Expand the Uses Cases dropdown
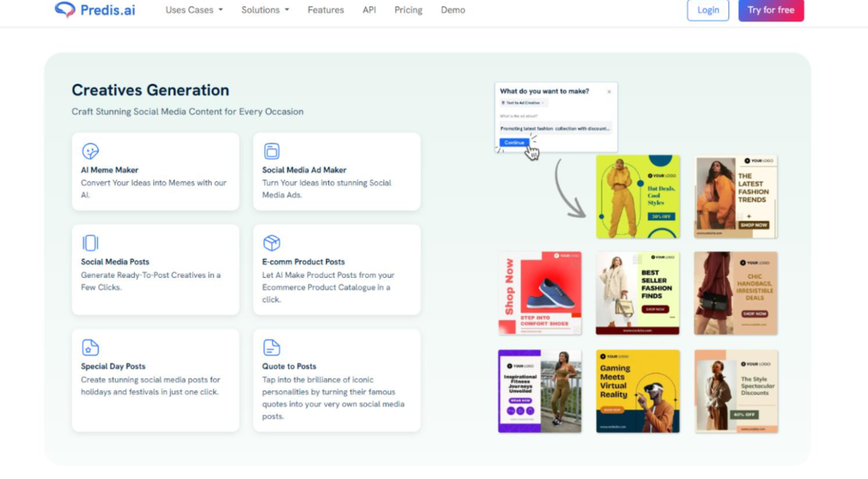The height and width of the screenshot is (479, 868). pyautogui.click(x=194, y=10)
